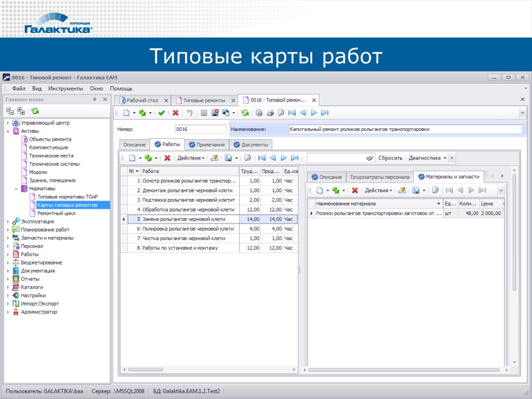Image resolution: width=532 pixels, height=399 pixels.
Task: Select Технические системы tree item
Action: coord(54,164)
